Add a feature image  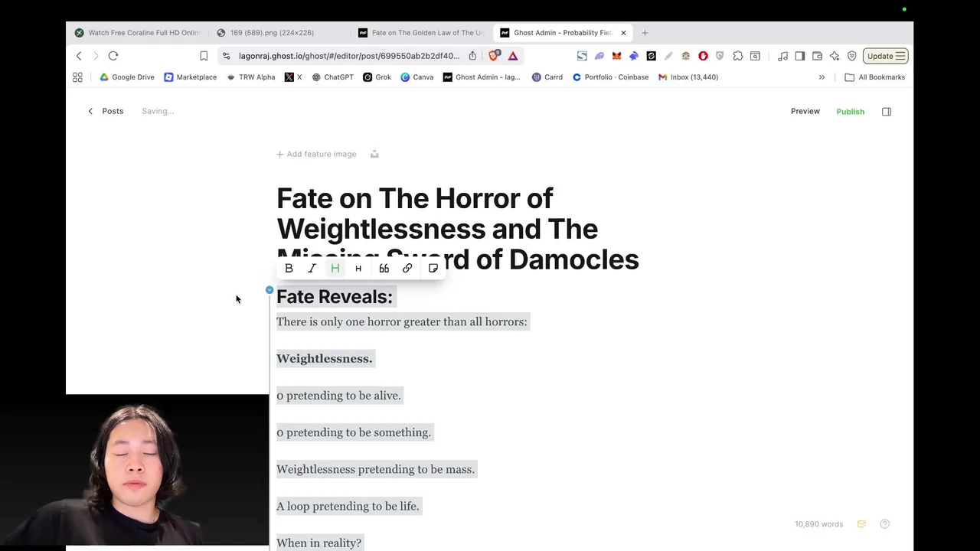pos(316,154)
